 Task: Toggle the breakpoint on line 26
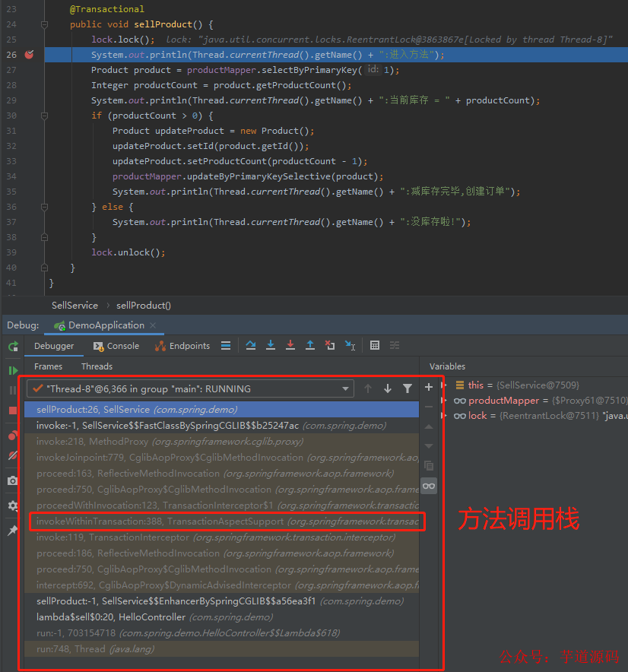[29, 55]
